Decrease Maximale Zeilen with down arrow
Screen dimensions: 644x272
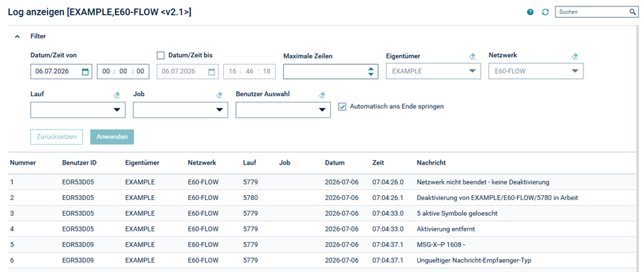370,74
